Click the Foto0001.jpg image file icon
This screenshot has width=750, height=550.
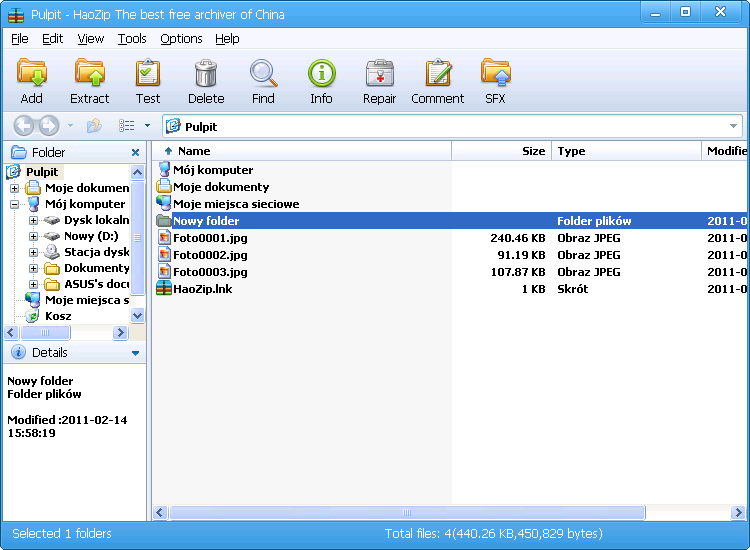point(164,238)
